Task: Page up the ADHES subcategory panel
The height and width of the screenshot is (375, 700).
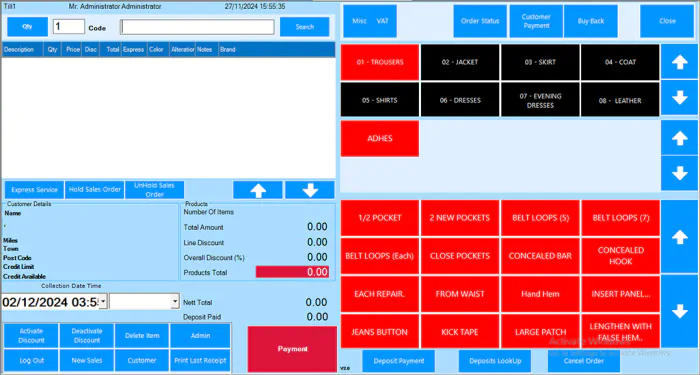Action: click(679, 137)
